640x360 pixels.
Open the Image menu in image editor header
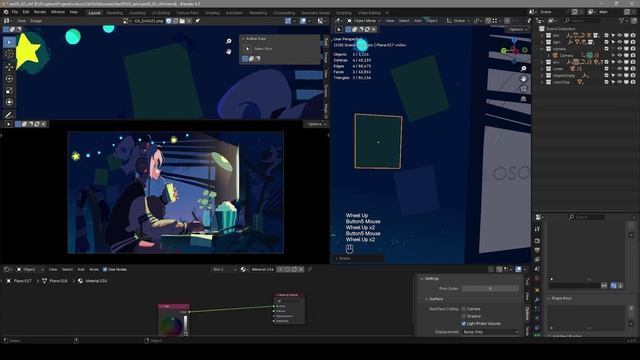coord(36,20)
